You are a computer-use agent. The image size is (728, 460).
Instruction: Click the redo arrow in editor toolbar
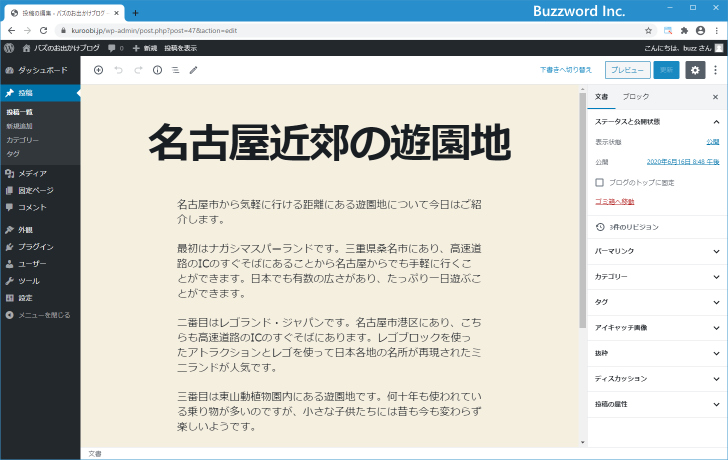click(138, 70)
